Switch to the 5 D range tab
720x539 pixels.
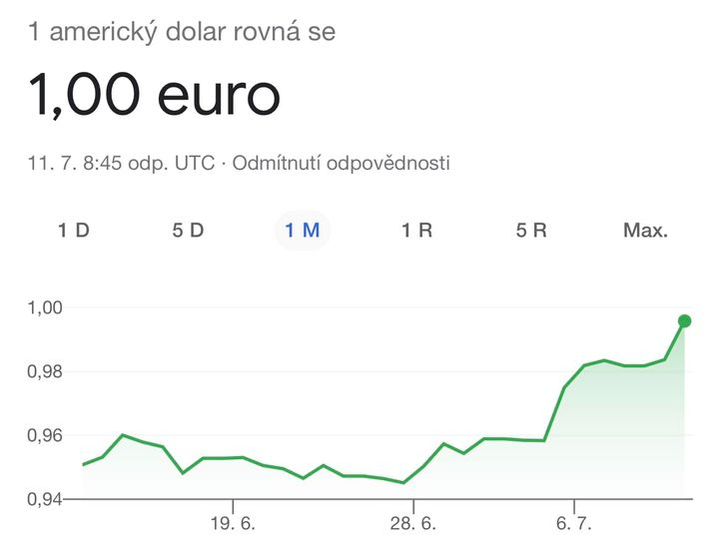coord(188,230)
